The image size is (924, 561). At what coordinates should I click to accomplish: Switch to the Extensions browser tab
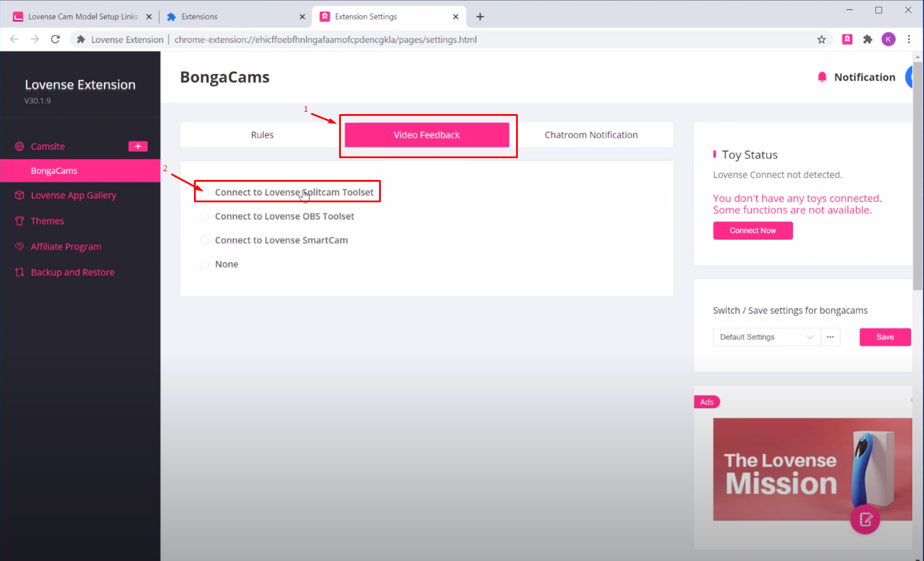236,16
